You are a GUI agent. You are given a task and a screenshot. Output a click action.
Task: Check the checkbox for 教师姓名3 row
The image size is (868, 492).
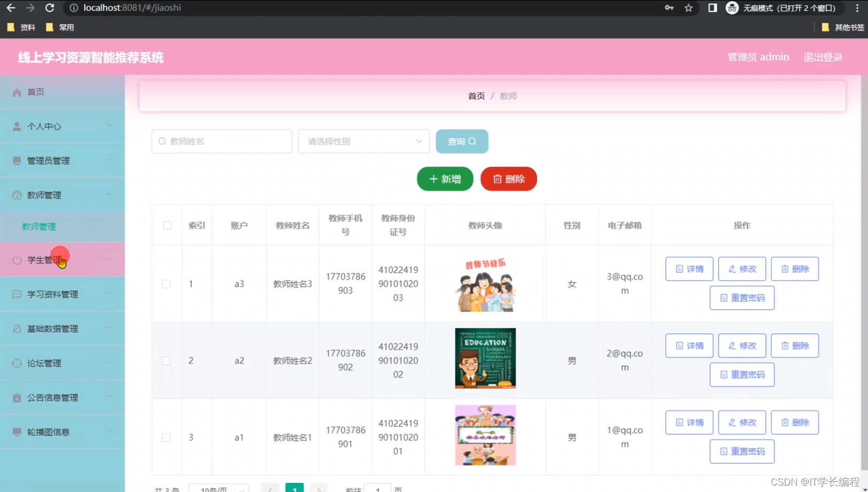[x=167, y=284]
